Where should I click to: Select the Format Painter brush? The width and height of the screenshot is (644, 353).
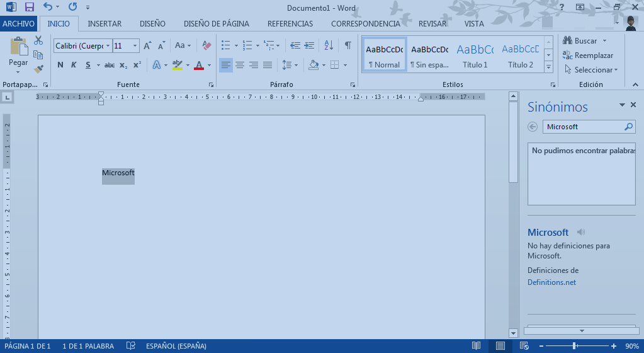pos(38,69)
